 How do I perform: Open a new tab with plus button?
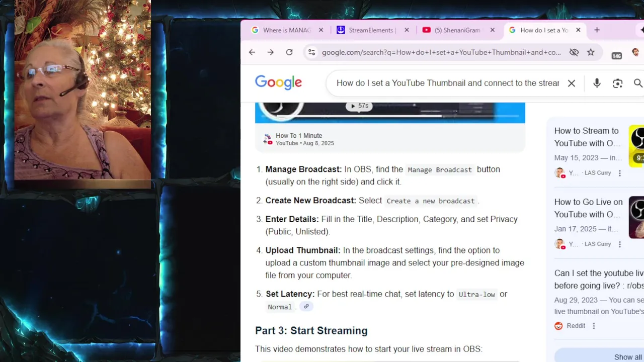click(x=597, y=30)
